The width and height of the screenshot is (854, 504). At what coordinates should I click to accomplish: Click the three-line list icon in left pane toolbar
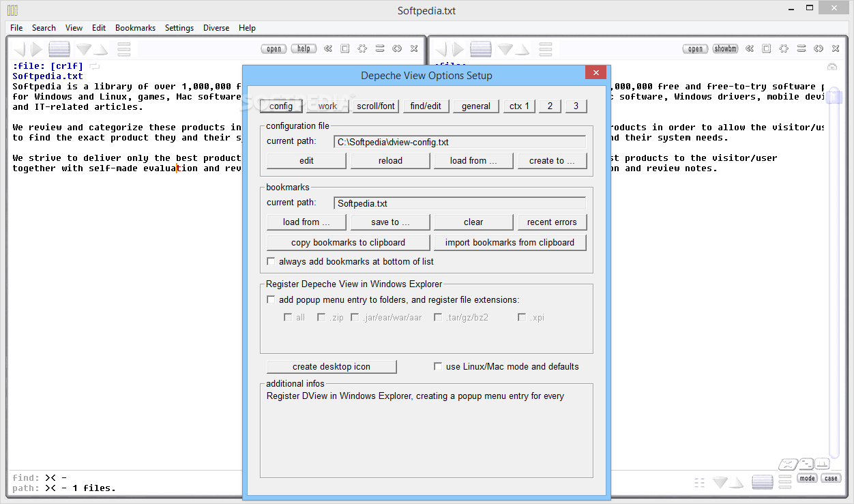[123, 49]
